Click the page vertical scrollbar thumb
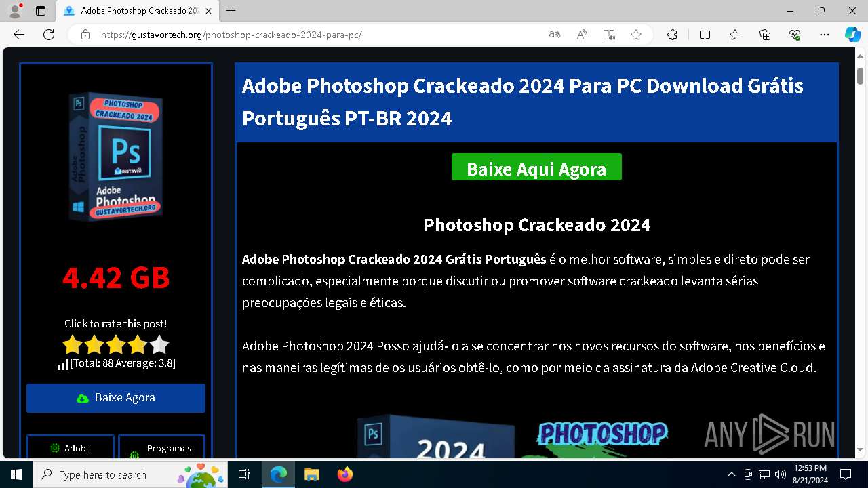Screen dimensions: 868x488 coord(861,76)
